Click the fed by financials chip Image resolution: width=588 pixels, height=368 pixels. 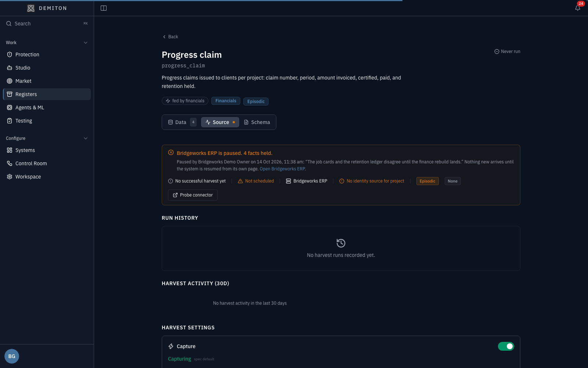[x=185, y=101]
